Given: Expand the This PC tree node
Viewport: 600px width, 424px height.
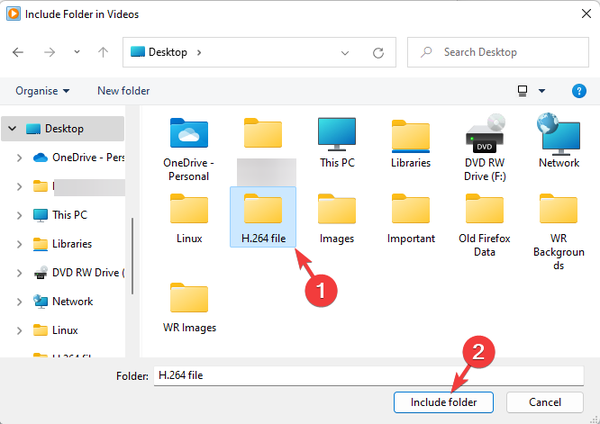Looking at the screenshot, I should tap(19, 215).
